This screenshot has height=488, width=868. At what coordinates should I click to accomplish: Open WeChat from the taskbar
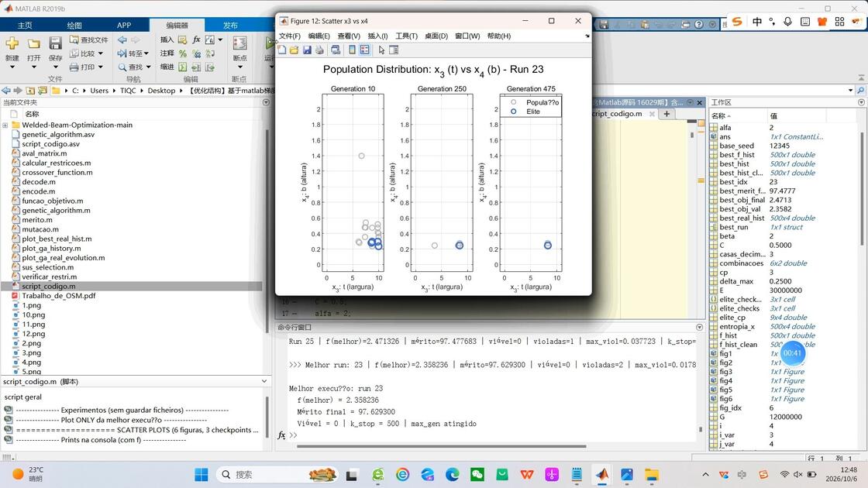[477, 475]
